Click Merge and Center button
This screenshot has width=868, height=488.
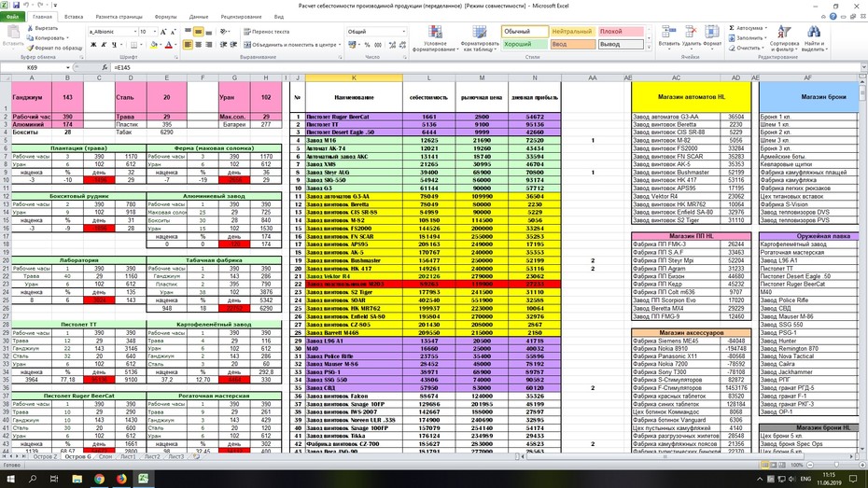(291, 45)
